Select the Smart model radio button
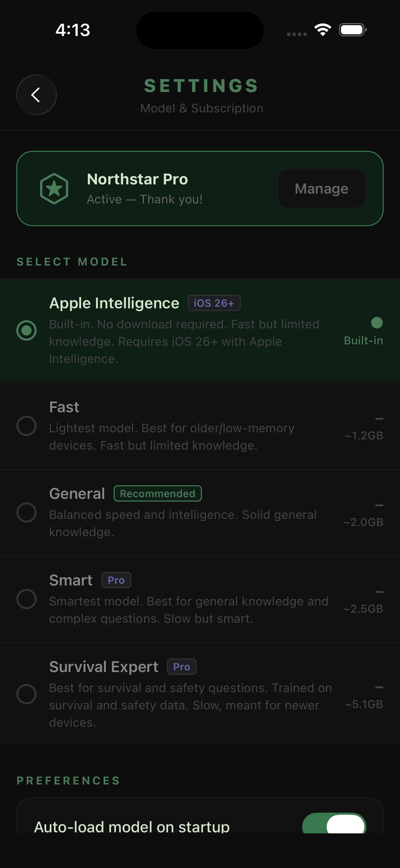 [26, 599]
